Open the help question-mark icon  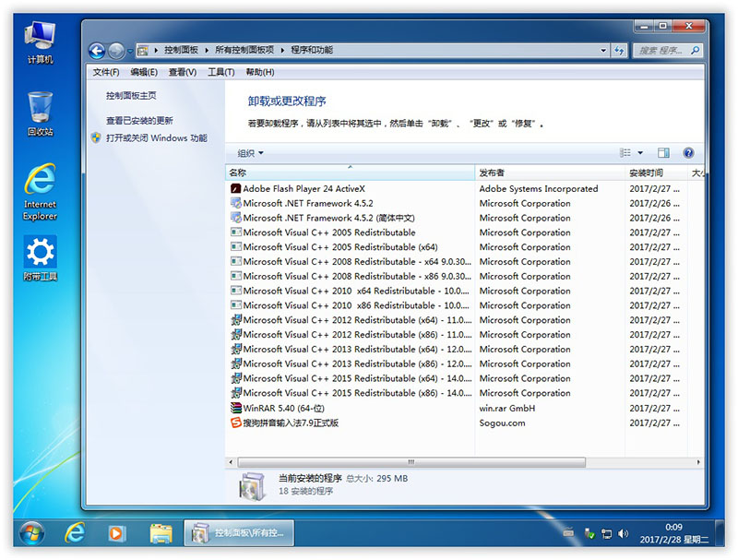(x=688, y=153)
